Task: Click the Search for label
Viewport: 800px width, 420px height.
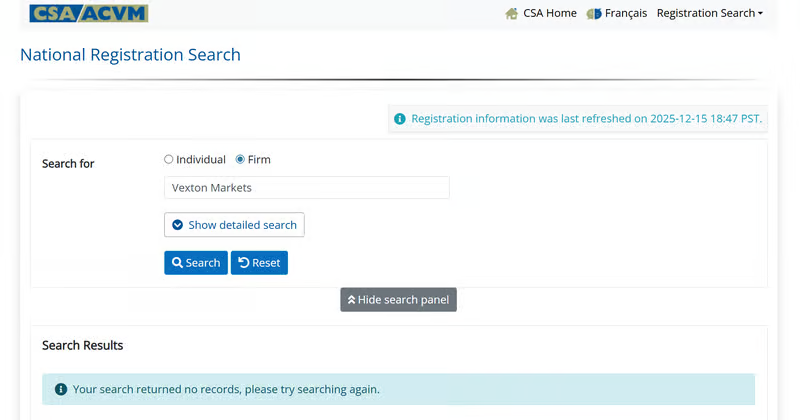Action: click(68, 163)
